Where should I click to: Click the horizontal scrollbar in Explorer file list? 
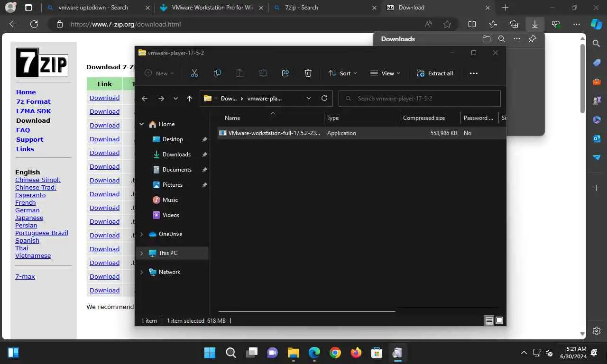(x=306, y=311)
